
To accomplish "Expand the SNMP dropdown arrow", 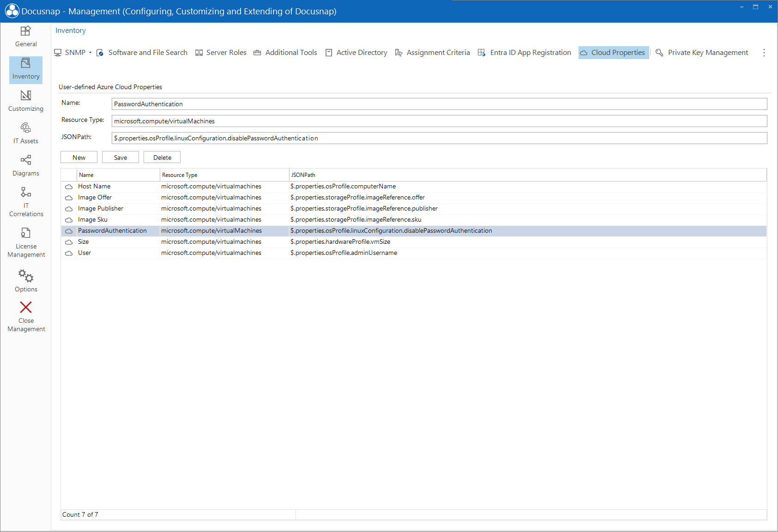I will click(90, 53).
